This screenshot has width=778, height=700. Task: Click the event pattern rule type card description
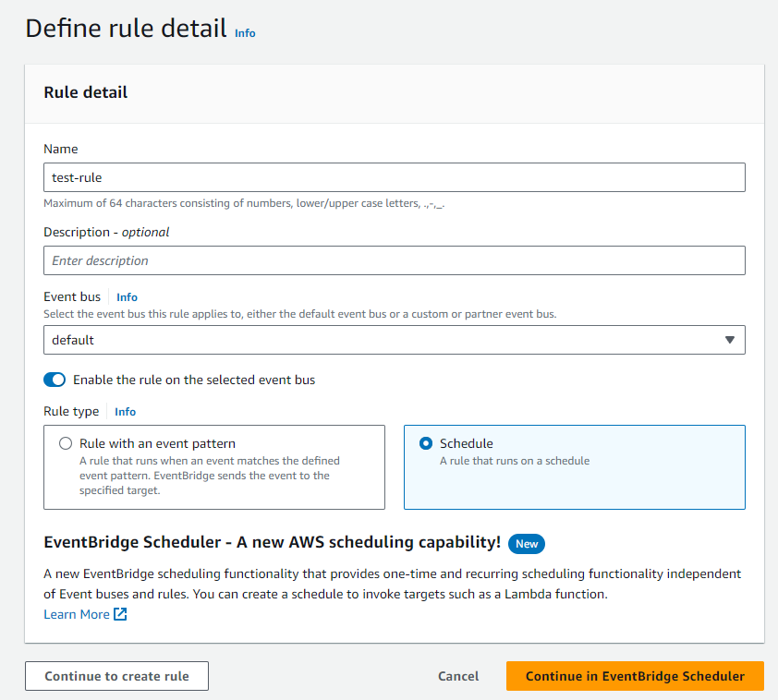tap(210, 476)
